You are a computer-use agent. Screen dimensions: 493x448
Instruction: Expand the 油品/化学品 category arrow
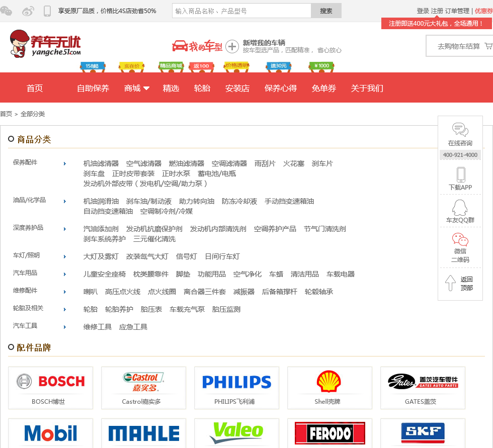pos(65,202)
